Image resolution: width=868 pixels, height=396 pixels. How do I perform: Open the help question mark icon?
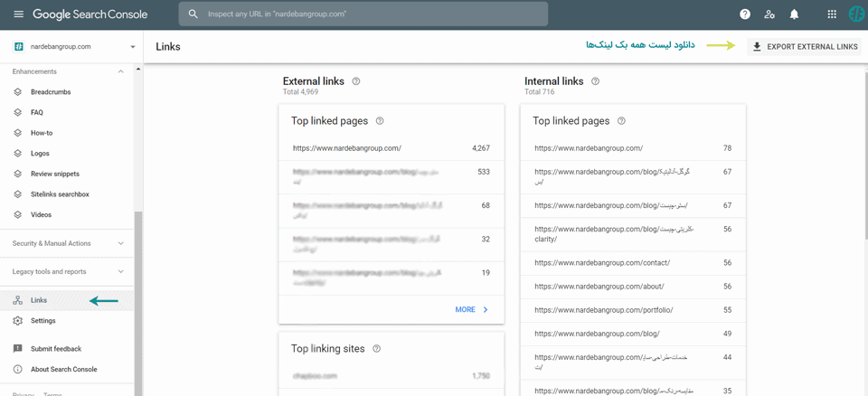745,14
